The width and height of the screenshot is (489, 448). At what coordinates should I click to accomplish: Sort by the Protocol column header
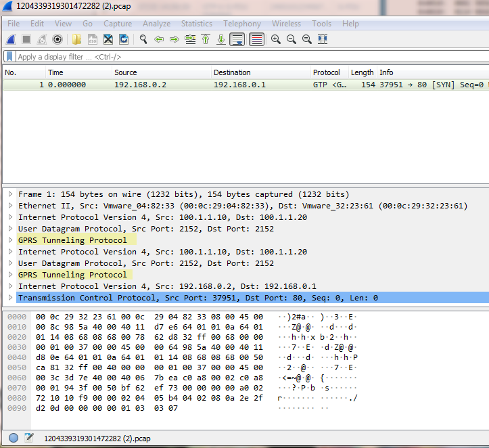click(329, 72)
